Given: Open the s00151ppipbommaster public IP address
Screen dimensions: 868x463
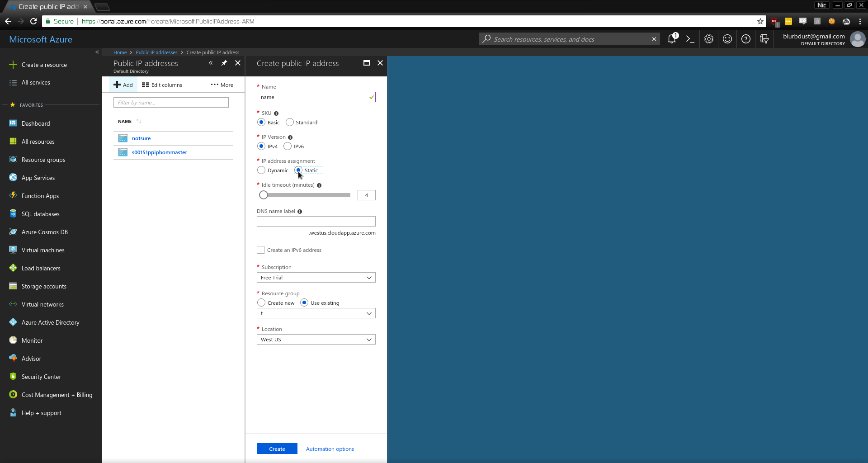Looking at the screenshot, I should coord(160,152).
